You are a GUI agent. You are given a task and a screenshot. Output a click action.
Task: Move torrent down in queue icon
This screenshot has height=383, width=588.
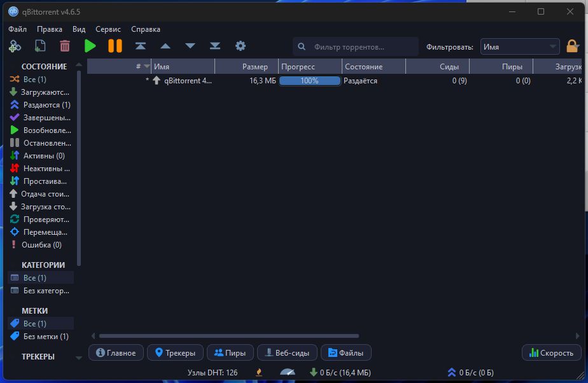190,46
